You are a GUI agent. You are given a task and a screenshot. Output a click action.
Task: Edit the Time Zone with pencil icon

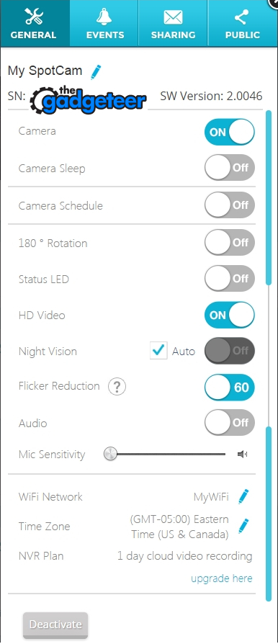tap(244, 526)
